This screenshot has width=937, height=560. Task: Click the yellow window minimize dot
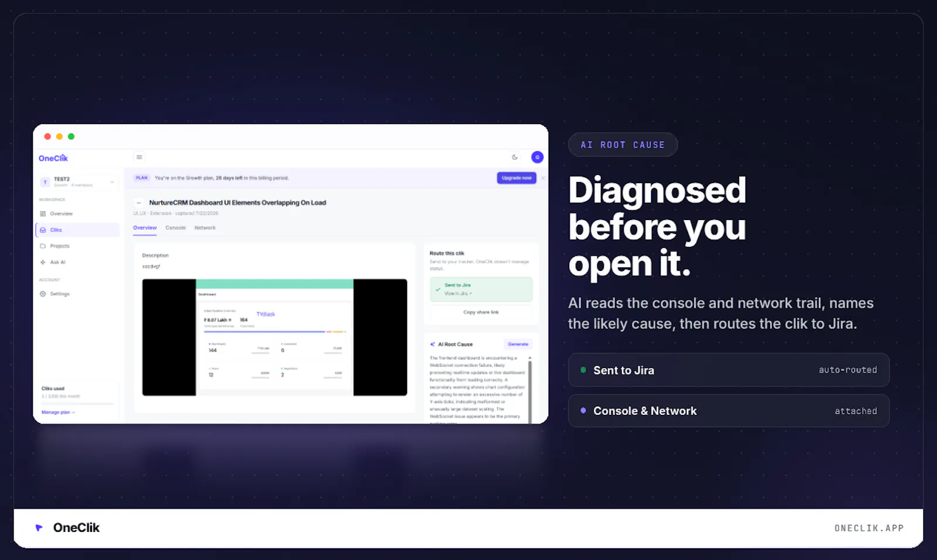(x=59, y=136)
